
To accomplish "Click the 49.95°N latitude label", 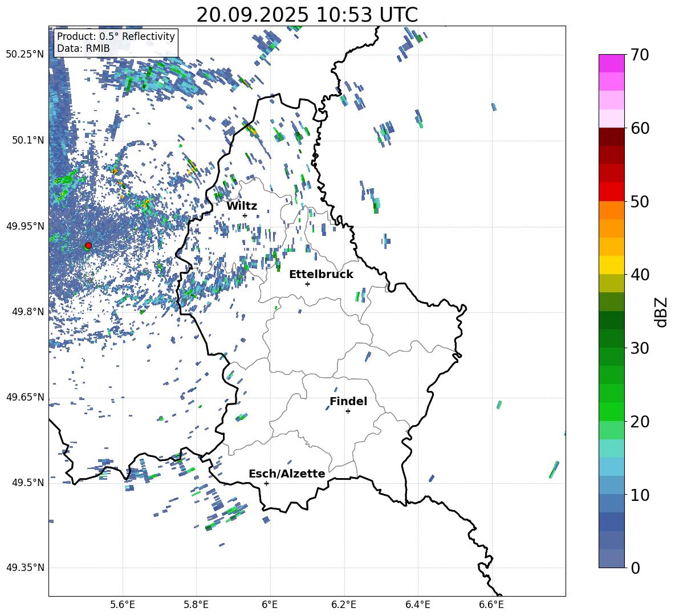I will pyautogui.click(x=25, y=226).
